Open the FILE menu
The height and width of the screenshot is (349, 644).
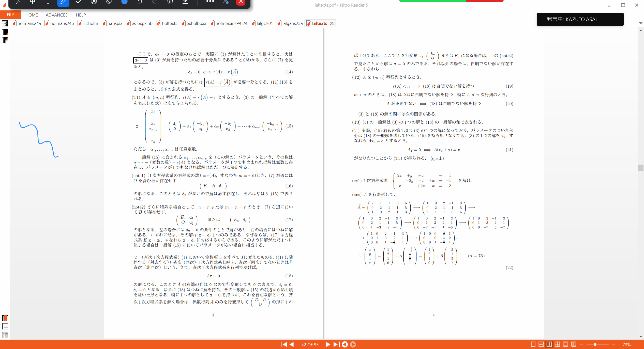[x=11, y=15]
